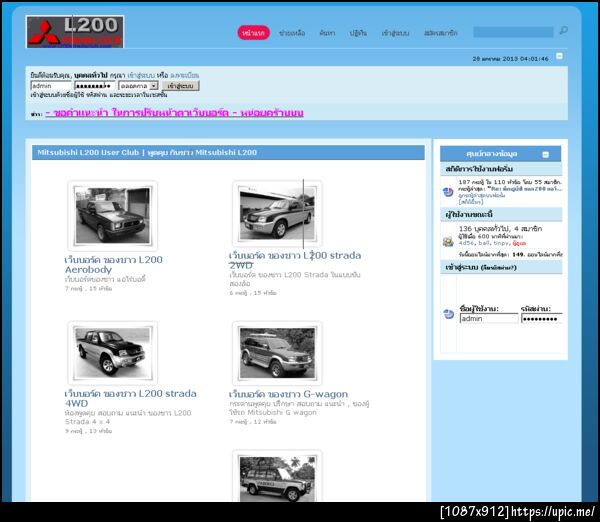Viewport: 600px width, 522px height.
Task: Click the top login username field containing admin
Action: coord(51,86)
